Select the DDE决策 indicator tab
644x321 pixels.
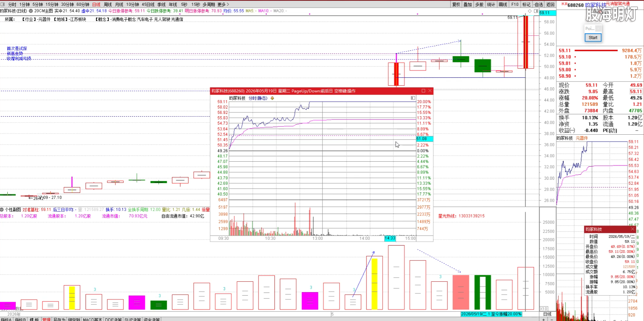pyautogui.click(x=114, y=319)
